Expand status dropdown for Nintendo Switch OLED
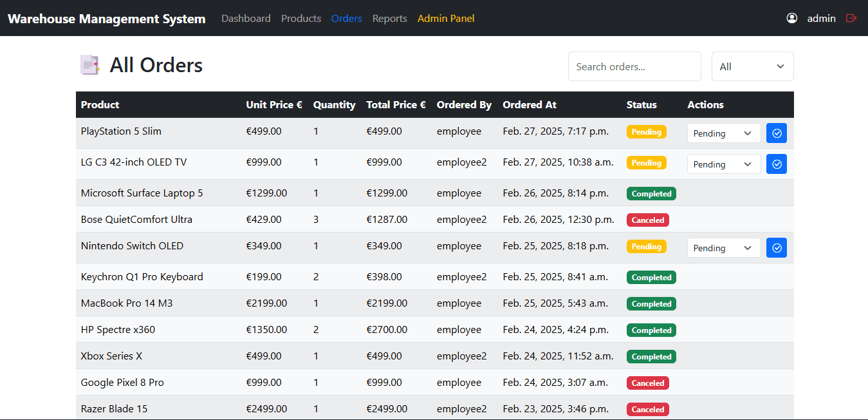 (x=723, y=247)
